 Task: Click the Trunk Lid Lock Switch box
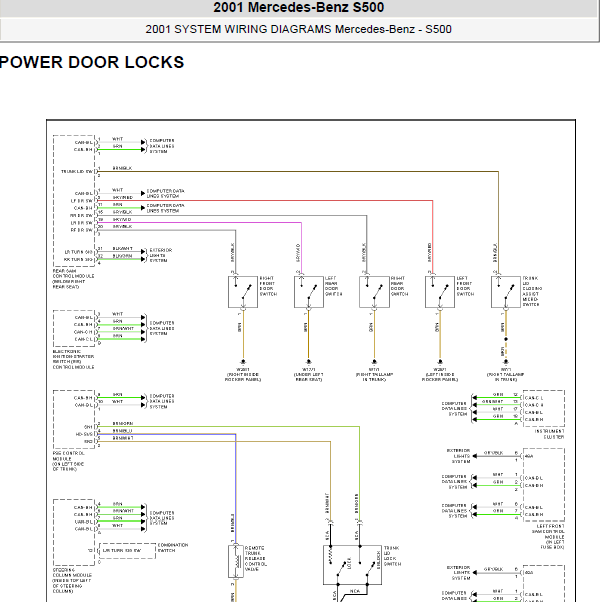click(352, 565)
